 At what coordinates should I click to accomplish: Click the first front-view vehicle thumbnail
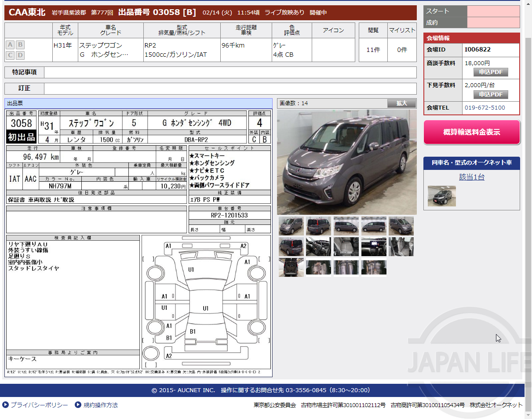pyautogui.click(x=291, y=226)
